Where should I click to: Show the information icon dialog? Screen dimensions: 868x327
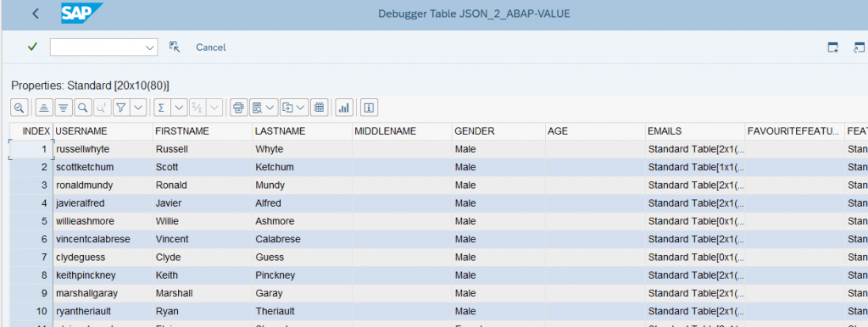tap(370, 108)
